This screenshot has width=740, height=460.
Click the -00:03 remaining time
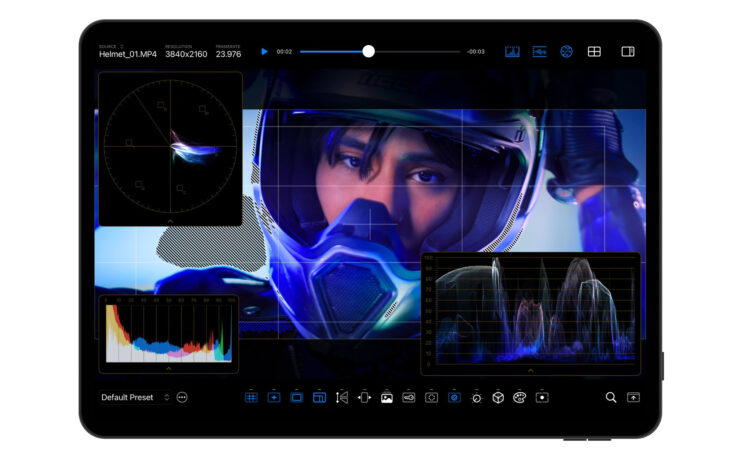pyautogui.click(x=476, y=51)
